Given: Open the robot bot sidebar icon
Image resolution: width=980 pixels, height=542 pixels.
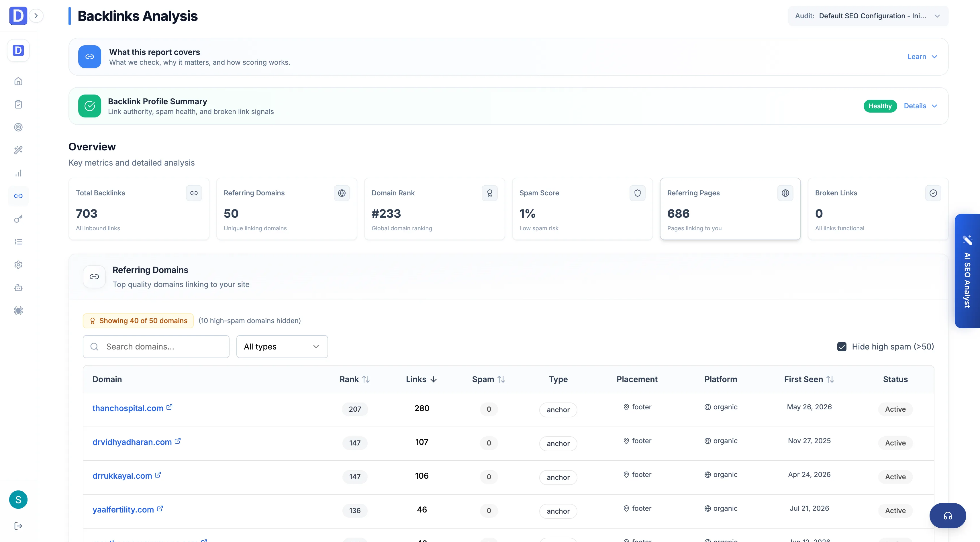Looking at the screenshot, I should [x=18, y=288].
